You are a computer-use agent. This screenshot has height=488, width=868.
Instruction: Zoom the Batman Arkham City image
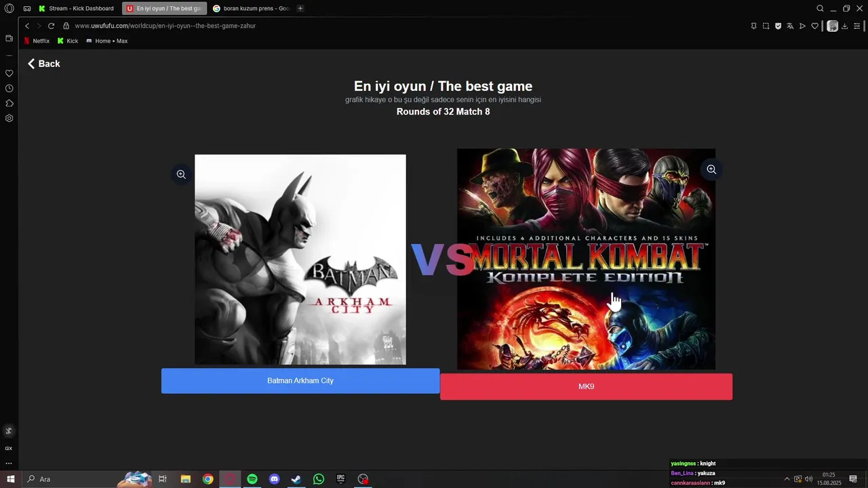point(181,174)
